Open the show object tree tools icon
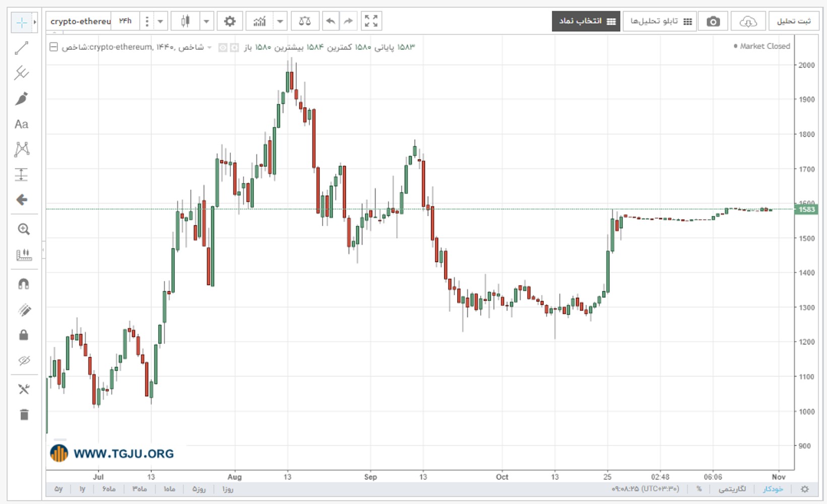Image resolution: width=827 pixels, height=504 pixels. pyautogui.click(x=24, y=389)
